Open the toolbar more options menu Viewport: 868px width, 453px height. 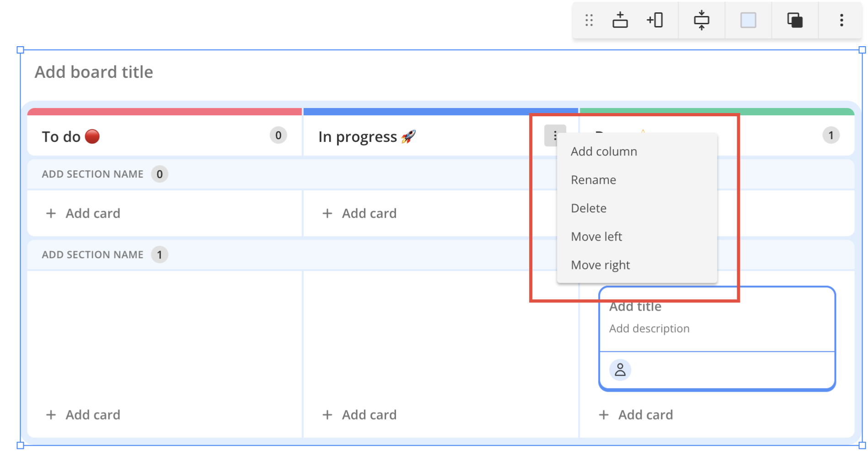(841, 20)
